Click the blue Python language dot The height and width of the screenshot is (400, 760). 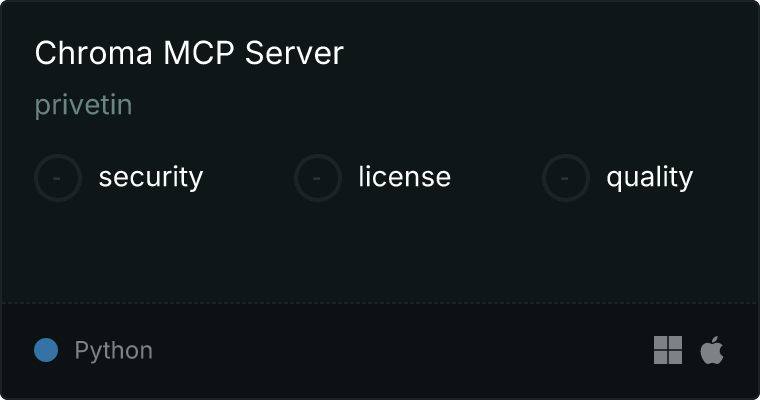pyautogui.click(x=46, y=350)
